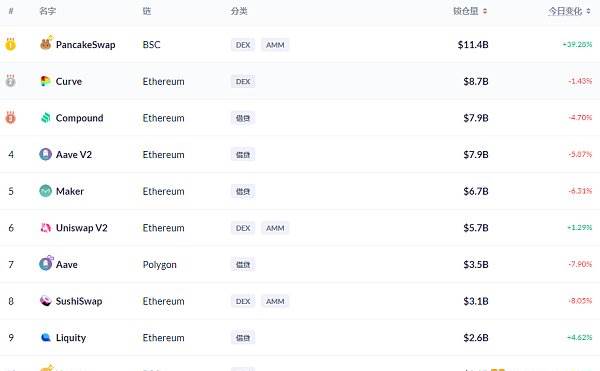Click the Liquity blue logo icon
The width and height of the screenshot is (600, 371).
pyautogui.click(x=46, y=337)
